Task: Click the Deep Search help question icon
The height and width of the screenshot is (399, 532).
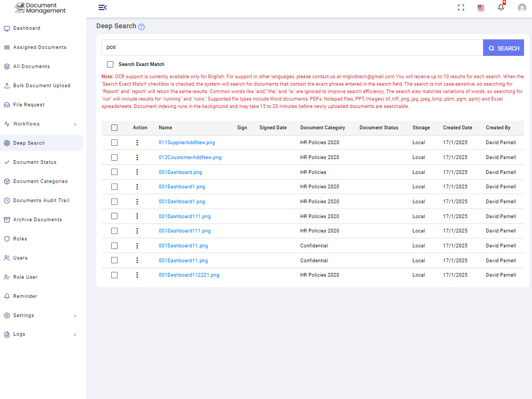Action: [142, 27]
